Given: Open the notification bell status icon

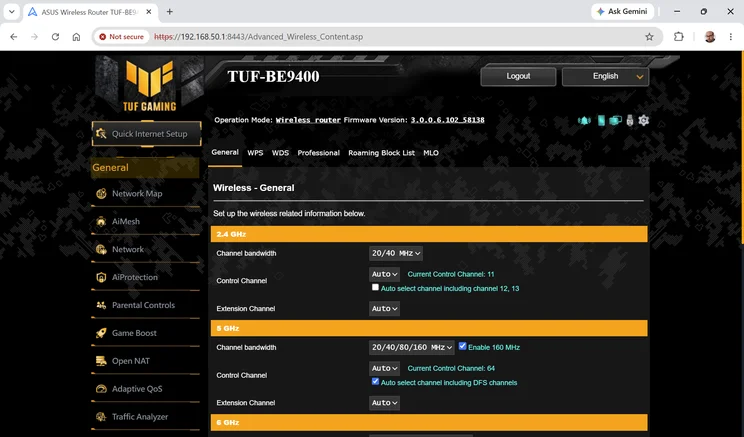Looking at the screenshot, I should (x=584, y=121).
